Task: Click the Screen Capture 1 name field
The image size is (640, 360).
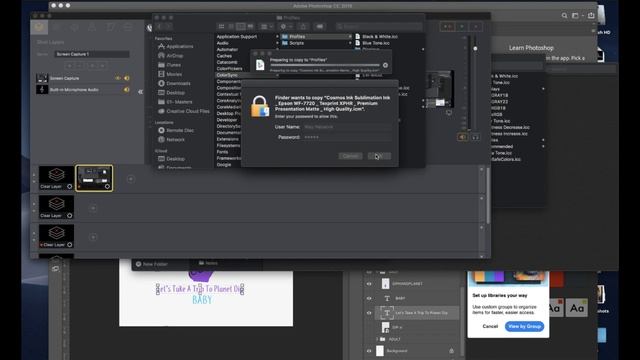Action: point(92,54)
